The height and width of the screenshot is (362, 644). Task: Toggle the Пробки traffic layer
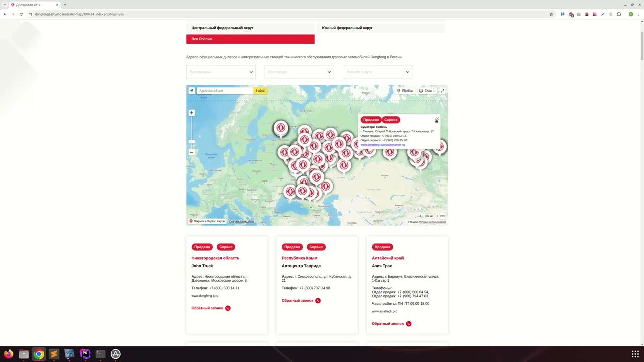click(405, 90)
